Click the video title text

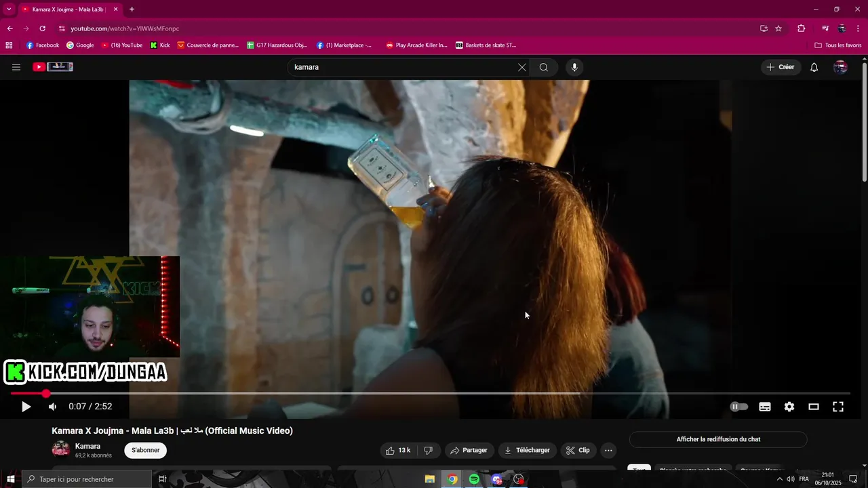click(x=172, y=430)
